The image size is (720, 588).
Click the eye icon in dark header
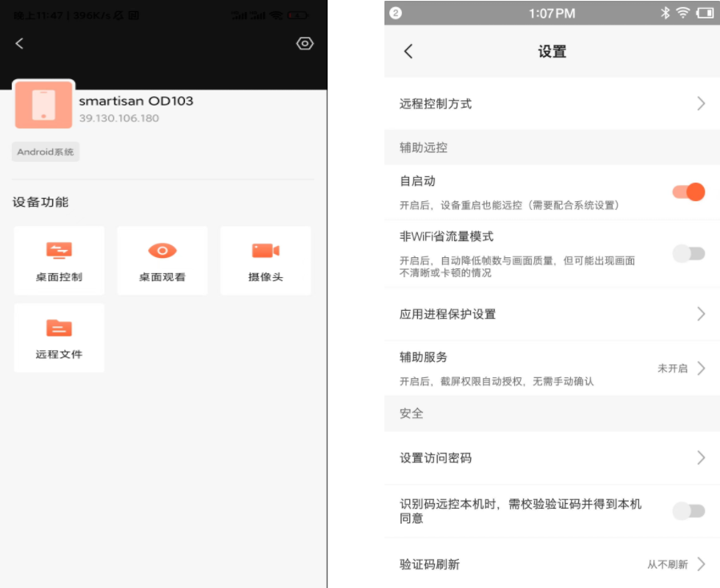click(x=304, y=44)
